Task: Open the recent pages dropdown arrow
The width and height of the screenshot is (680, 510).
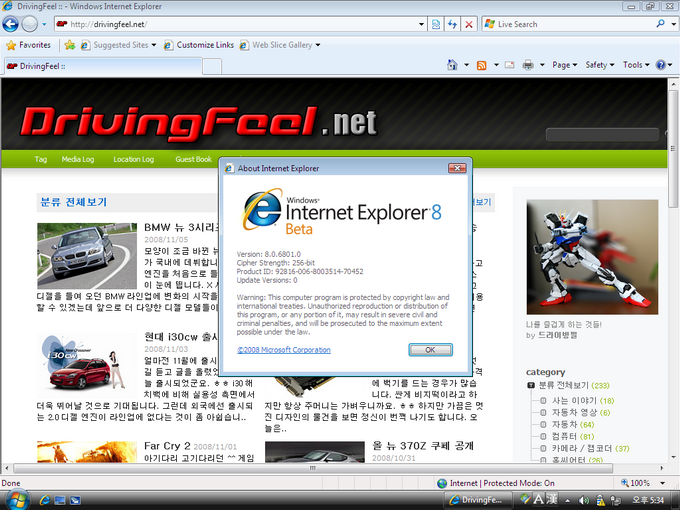Action: pyautogui.click(x=44, y=24)
